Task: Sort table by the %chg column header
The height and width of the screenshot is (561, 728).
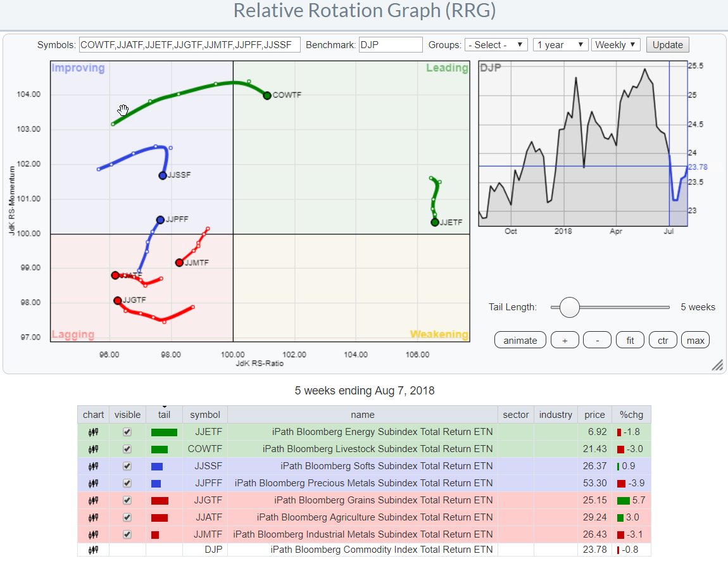Action: [x=631, y=415]
